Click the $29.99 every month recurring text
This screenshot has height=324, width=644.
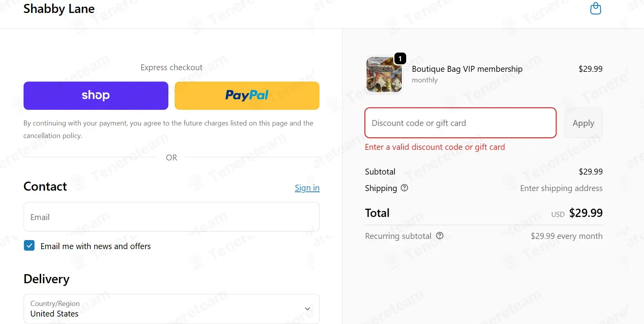click(566, 236)
